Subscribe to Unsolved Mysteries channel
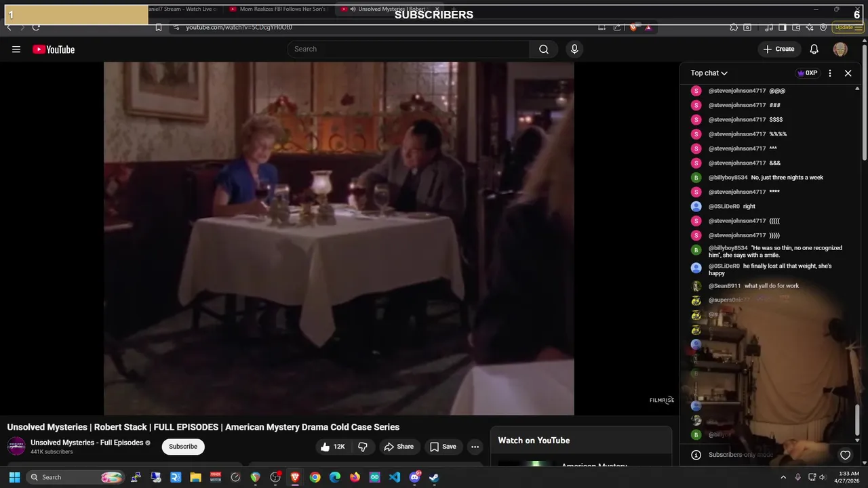 (183, 447)
